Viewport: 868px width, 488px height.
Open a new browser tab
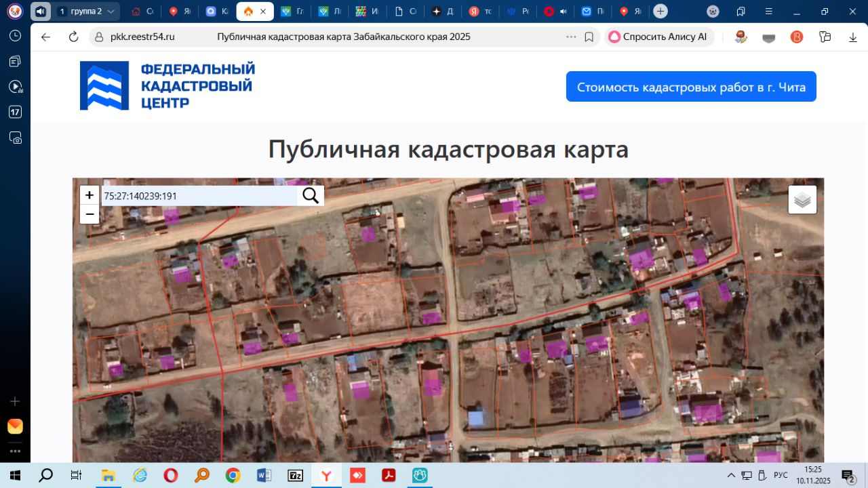[x=660, y=12]
